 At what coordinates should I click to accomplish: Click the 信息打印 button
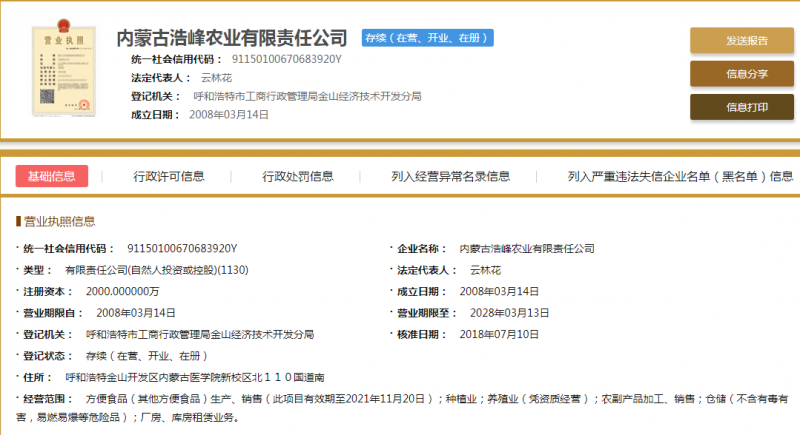tap(742, 107)
